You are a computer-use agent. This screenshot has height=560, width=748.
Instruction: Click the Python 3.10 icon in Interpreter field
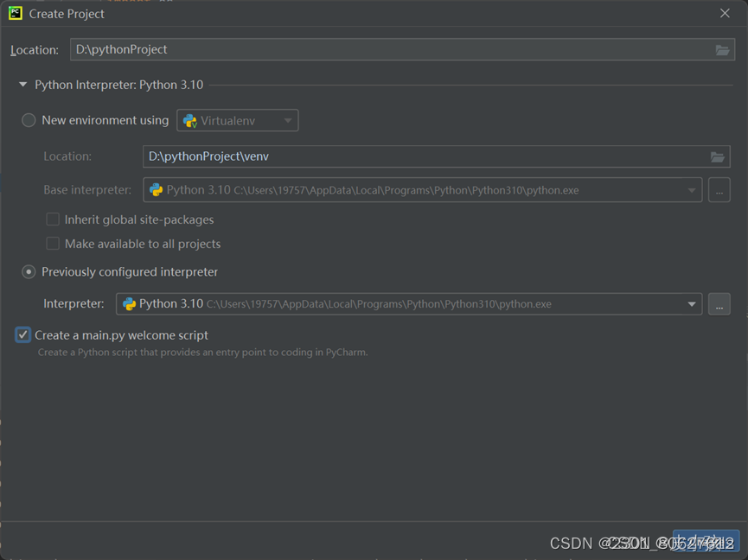(x=130, y=303)
